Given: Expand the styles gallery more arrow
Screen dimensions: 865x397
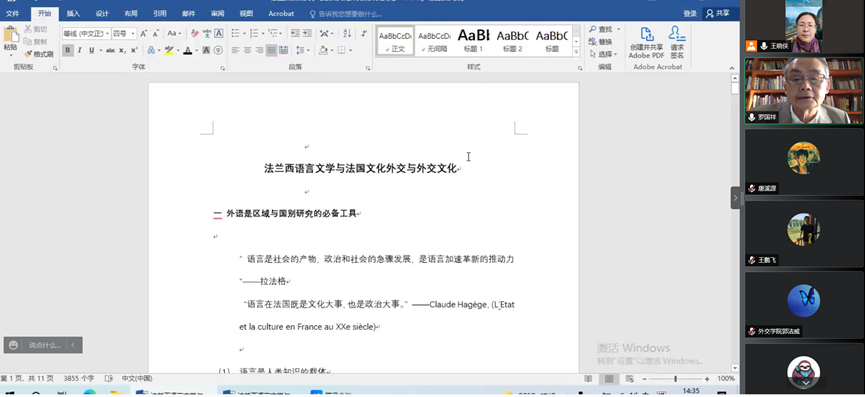Looking at the screenshot, I should (576, 52).
